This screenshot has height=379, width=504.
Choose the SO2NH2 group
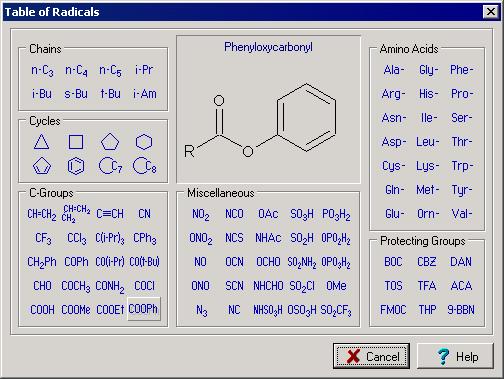click(x=302, y=262)
